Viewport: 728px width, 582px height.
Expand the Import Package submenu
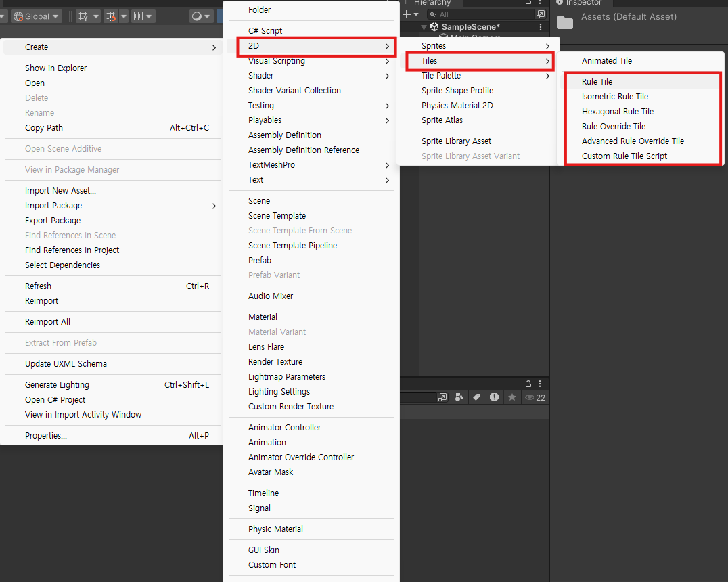tap(111, 206)
